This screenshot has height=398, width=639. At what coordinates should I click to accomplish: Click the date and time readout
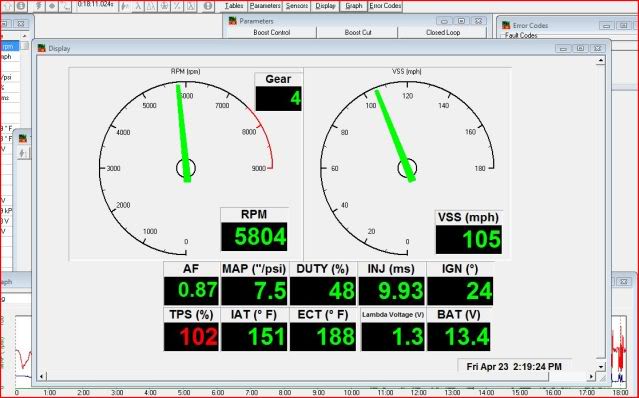point(514,367)
